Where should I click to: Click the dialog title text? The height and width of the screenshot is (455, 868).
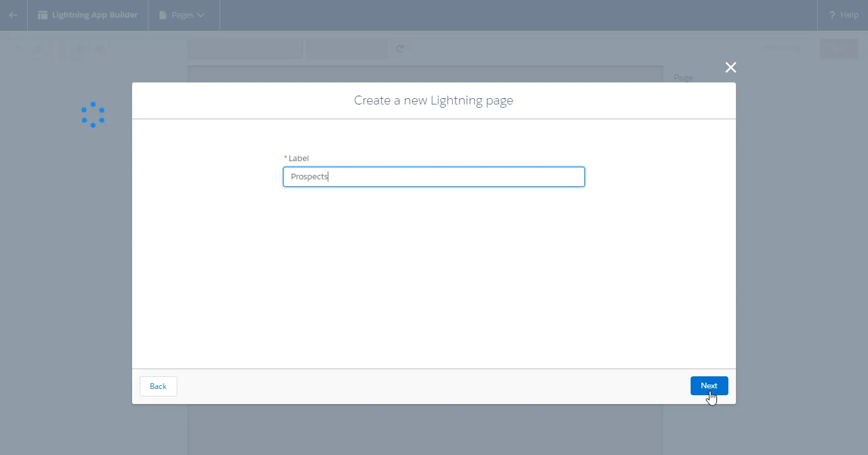tap(433, 100)
